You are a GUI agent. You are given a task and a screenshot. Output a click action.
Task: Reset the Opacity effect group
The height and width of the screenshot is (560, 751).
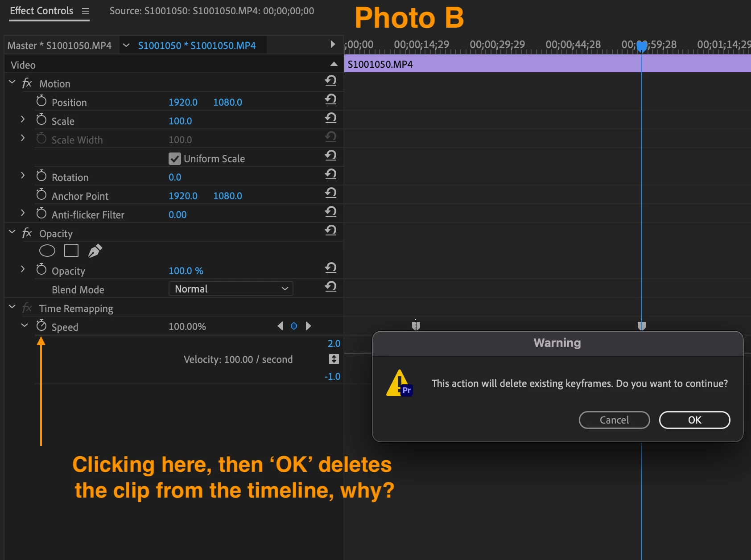click(x=330, y=231)
